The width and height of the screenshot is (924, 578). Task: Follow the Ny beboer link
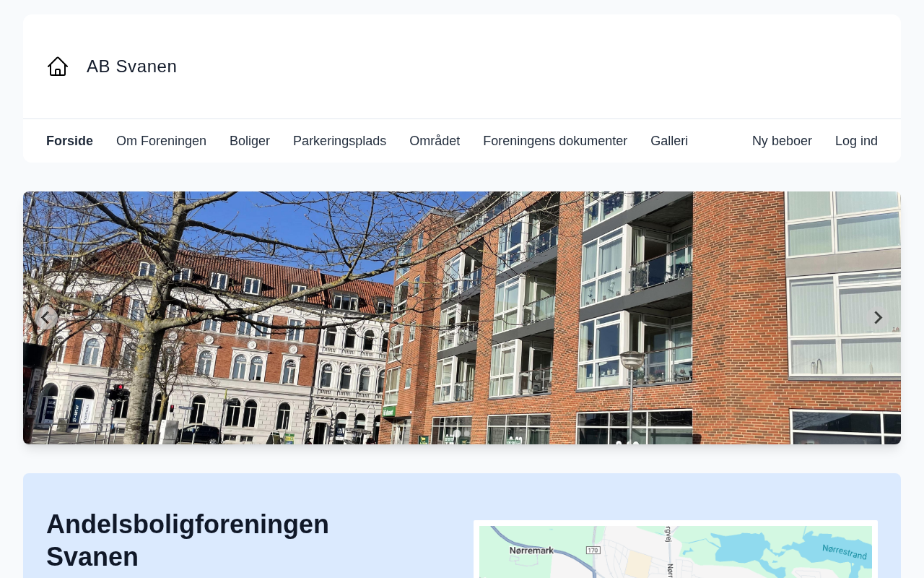(x=782, y=141)
